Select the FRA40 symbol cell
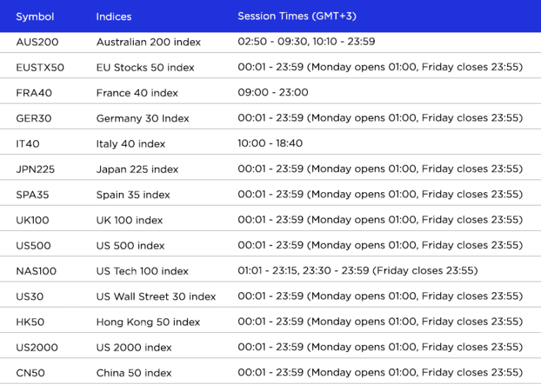 [34, 93]
